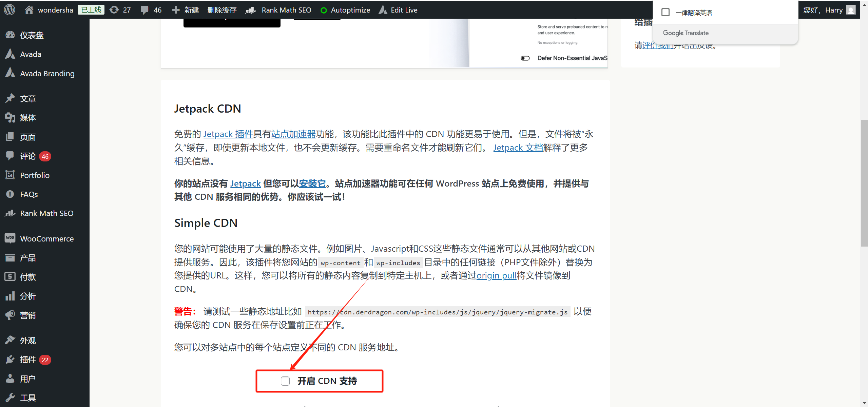
Task: Click the WordPress logo icon
Action: coord(9,9)
